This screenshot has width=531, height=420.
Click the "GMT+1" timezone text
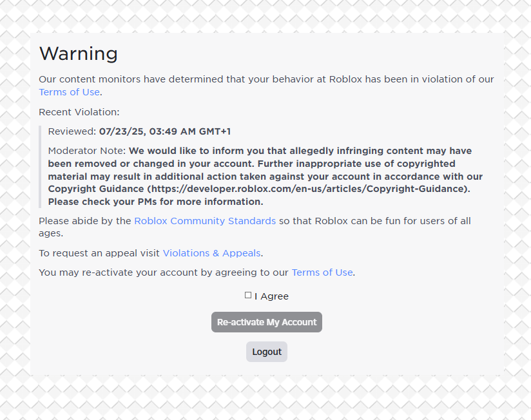pos(215,131)
